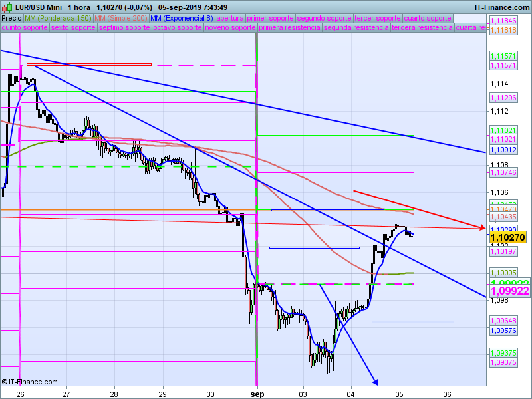Select the Precio legend label
This screenshot has height=399, width=532.
(x=11, y=18)
